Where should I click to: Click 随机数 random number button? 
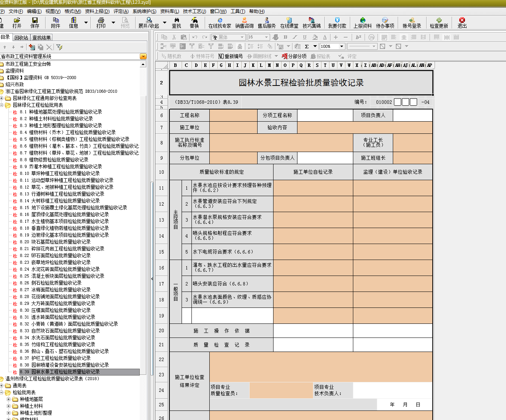171,56
